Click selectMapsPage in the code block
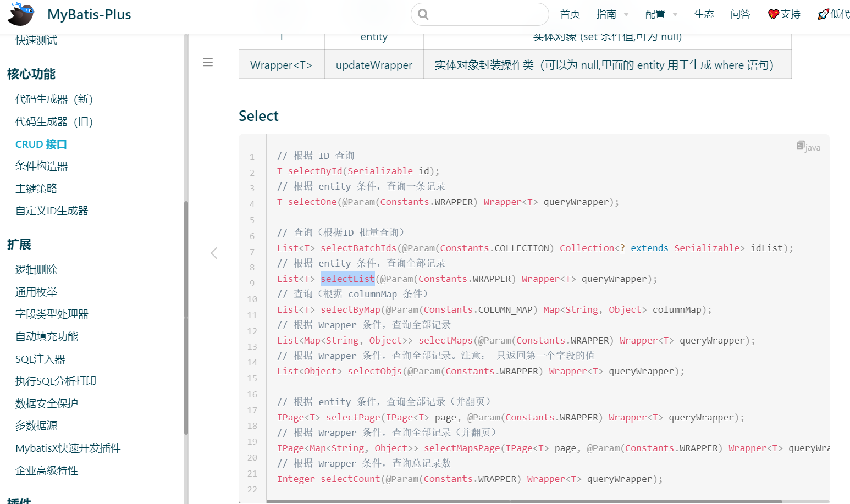This screenshot has width=850, height=504. tap(462, 448)
